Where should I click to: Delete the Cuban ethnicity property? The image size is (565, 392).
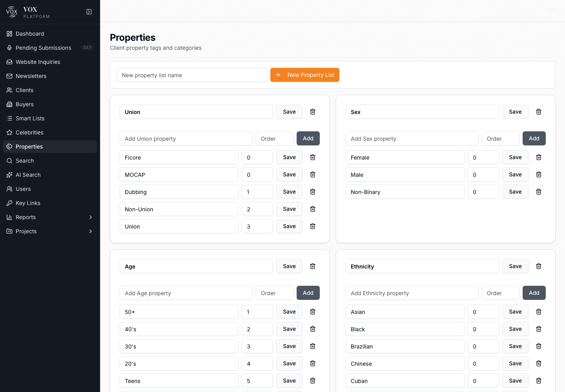[539, 381]
